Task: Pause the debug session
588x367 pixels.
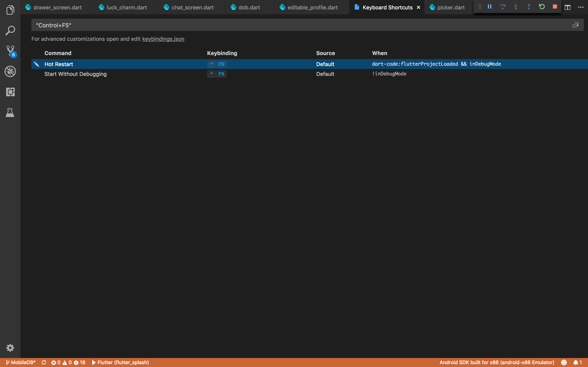Action: click(490, 7)
